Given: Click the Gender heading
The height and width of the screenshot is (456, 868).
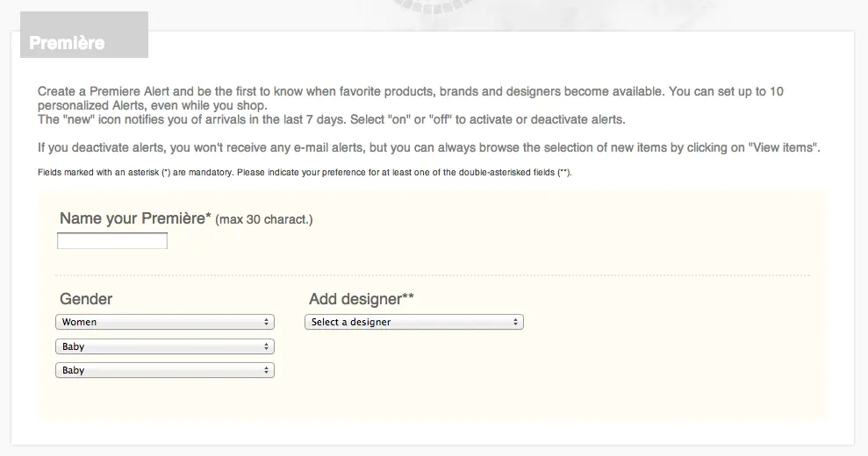Looking at the screenshot, I should (x=86, y=299).
